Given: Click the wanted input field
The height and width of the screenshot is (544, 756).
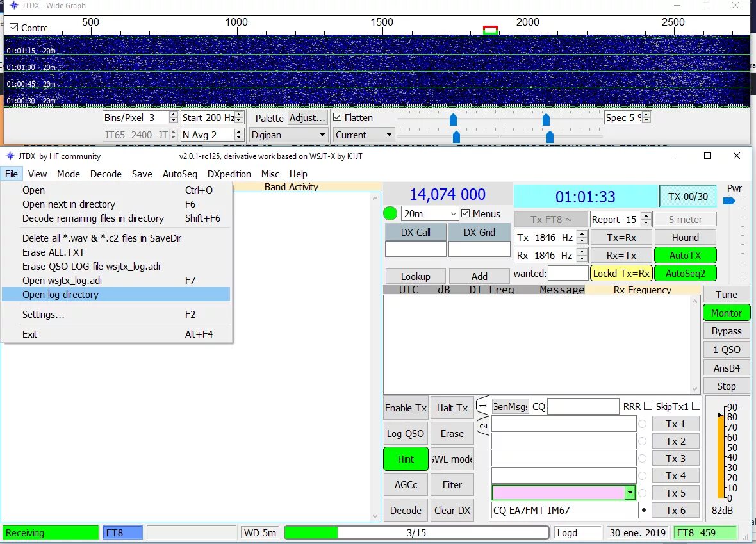Looking at the screenshot, I should coord(568,274).
